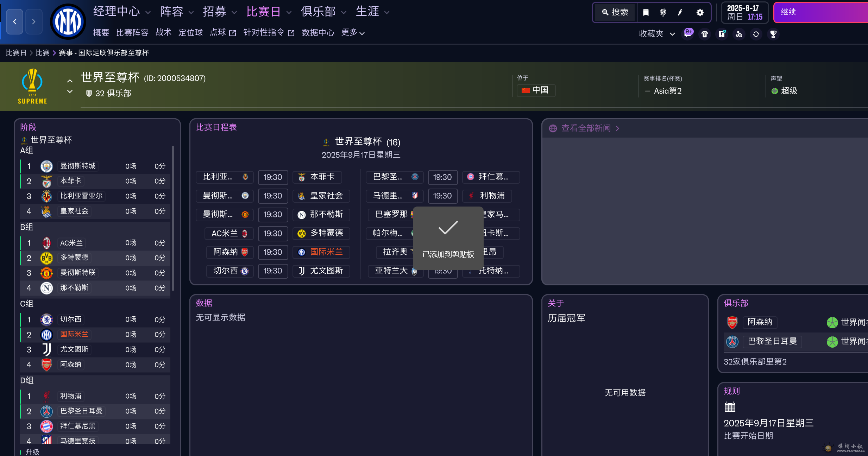Image resolution: width=868 pixels, height=456 pixels.
Task: Click the Manchester City crest in the A组 table
Action: click(46, 166)
